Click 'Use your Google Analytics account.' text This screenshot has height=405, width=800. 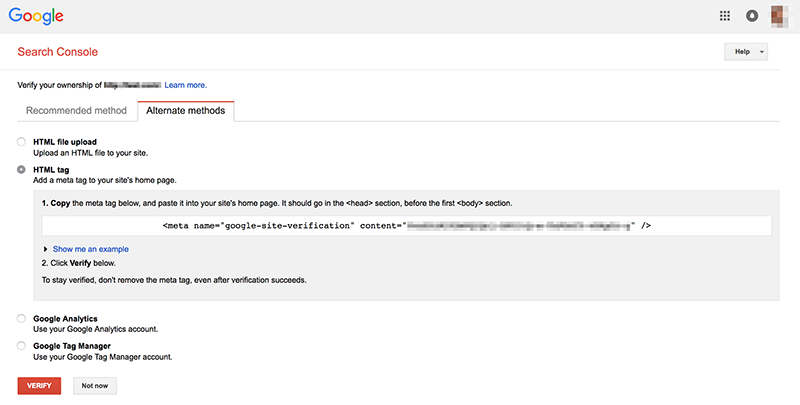(x=96, y=329)
